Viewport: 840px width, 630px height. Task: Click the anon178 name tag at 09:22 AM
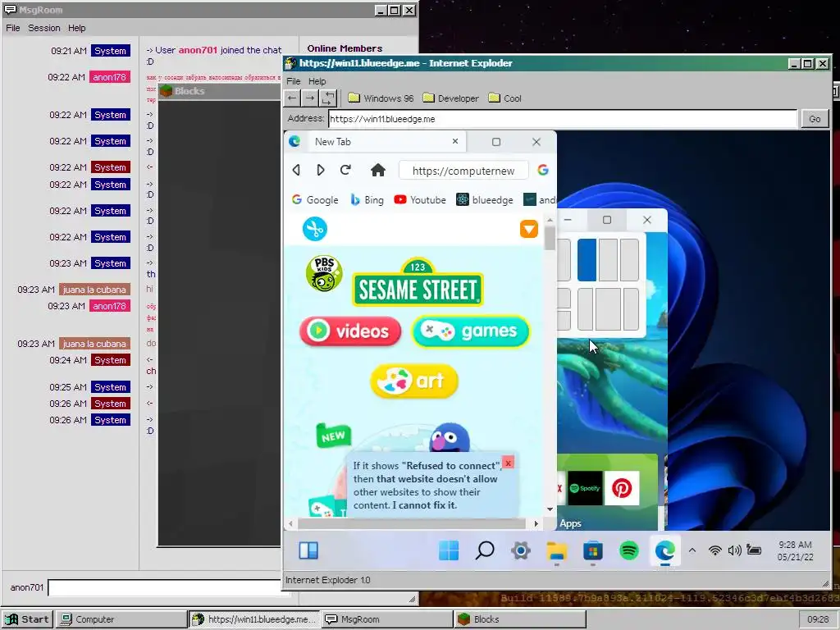(x=109, y=77)
